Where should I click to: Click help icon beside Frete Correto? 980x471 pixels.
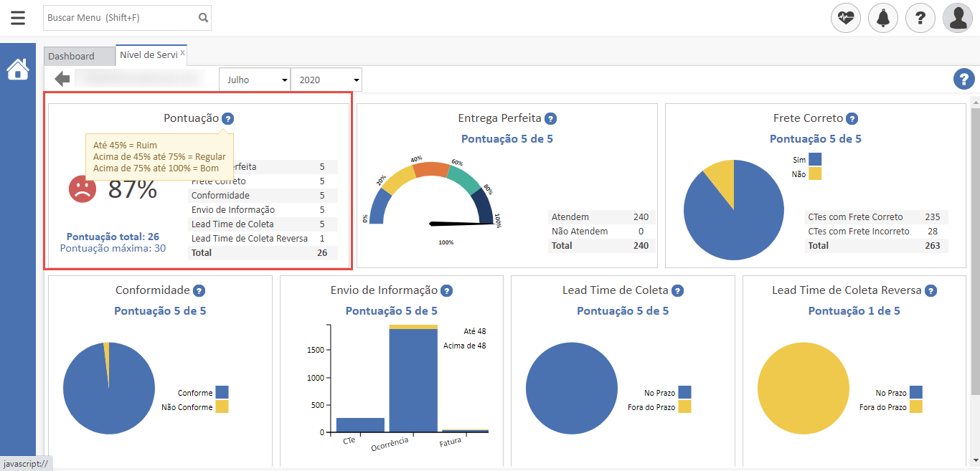point(852,119)
